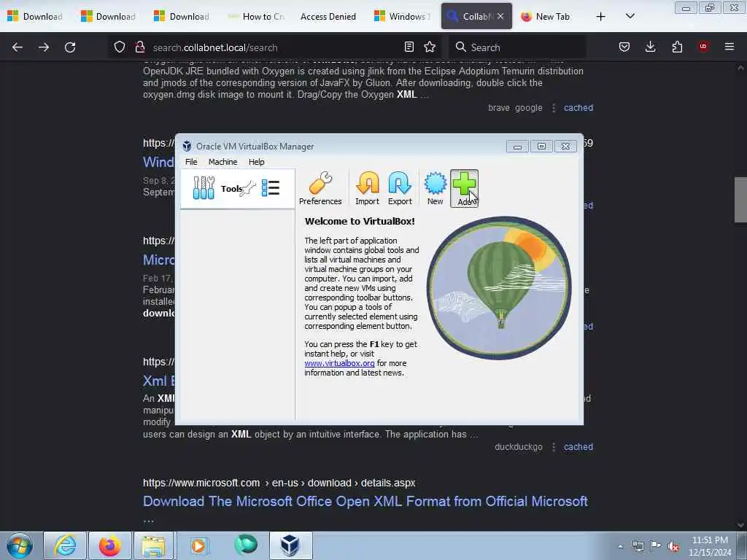Image resolution: width=747 pixels, height=560 pixels.
Task: Launch Internet Explorer from taskbar
Action: click(x=65, y=545)
